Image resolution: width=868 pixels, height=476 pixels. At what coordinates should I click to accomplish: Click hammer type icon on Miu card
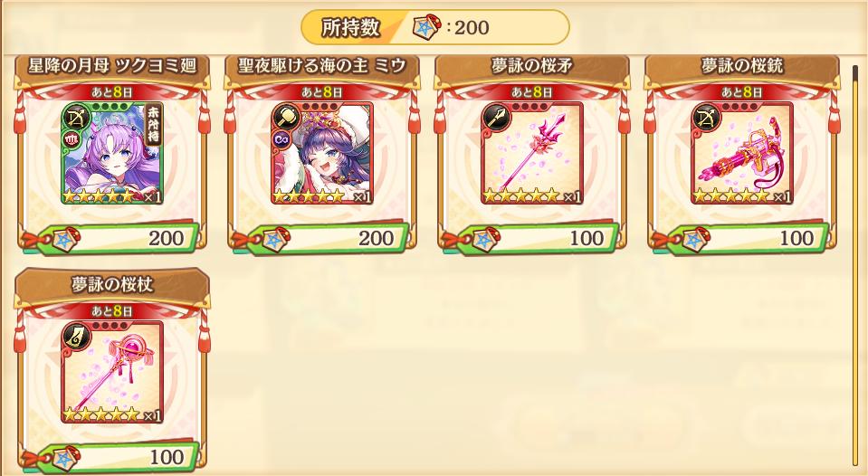(285, 117)
